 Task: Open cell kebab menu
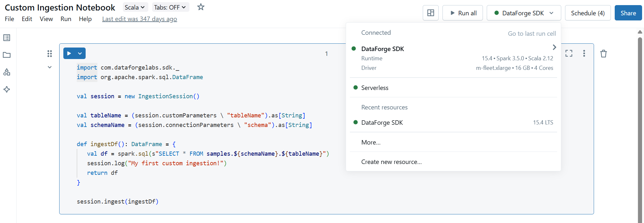point(584,53)
